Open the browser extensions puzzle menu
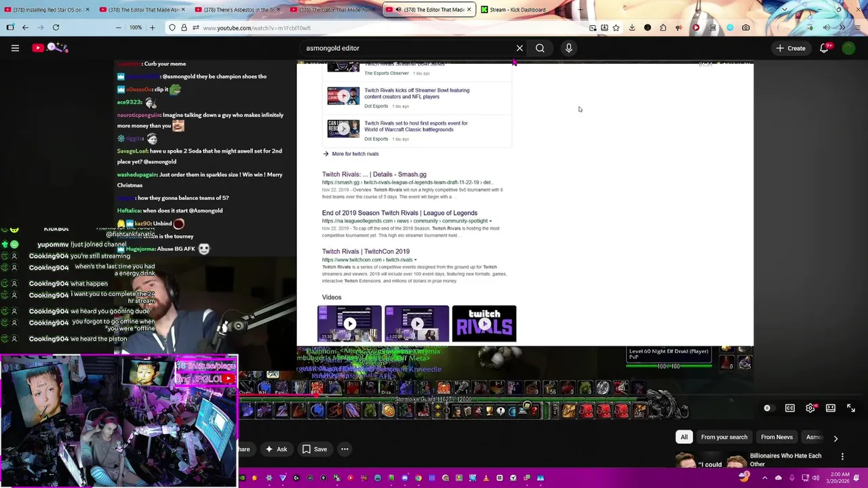The width and height of the screenshot is (868, 488). pyautogui.click(x=663, y=28)
